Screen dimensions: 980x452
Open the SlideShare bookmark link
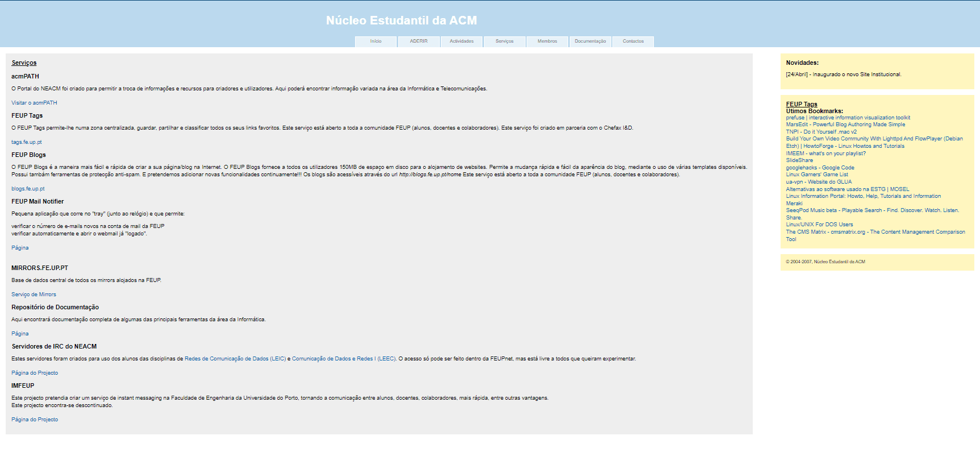799,160
